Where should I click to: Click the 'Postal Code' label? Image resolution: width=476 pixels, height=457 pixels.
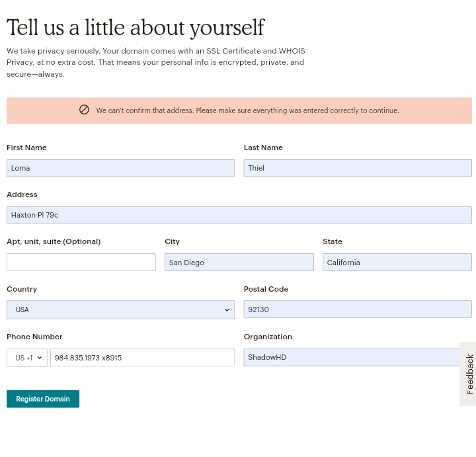click(x=266, y=289)
